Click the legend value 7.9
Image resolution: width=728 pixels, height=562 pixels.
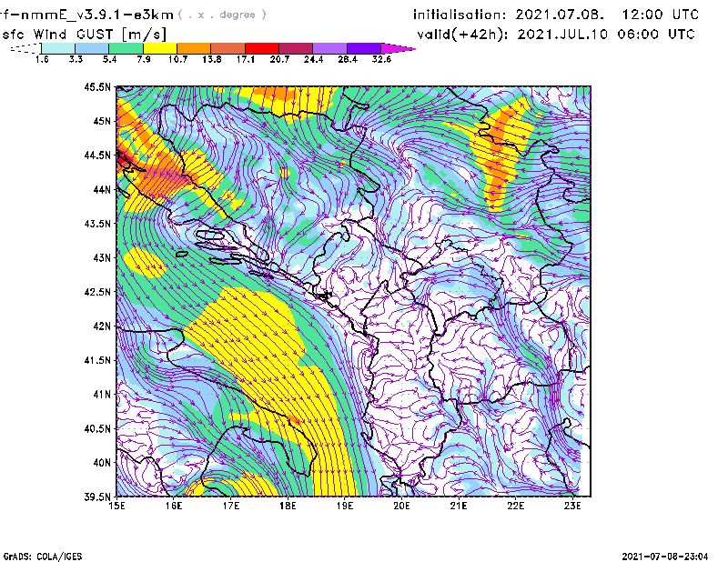[x=144, y=59]
